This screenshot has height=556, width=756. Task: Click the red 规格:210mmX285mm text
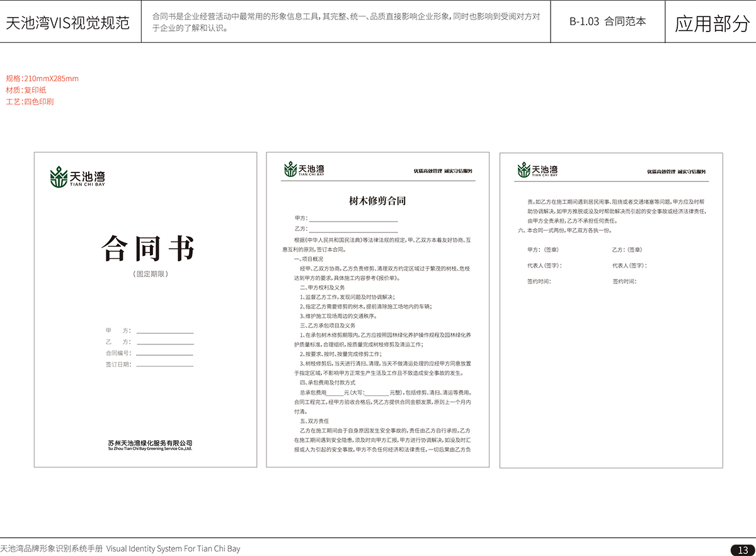pos(42,79)
